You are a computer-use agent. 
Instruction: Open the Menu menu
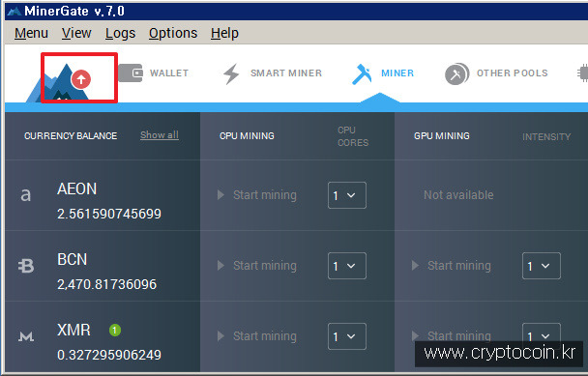click(31, 33)
